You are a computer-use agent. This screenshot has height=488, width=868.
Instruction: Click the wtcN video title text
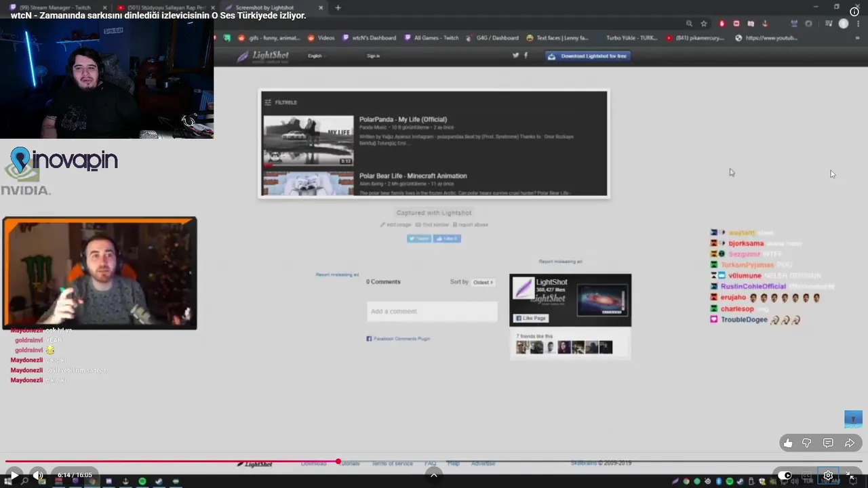158,16
